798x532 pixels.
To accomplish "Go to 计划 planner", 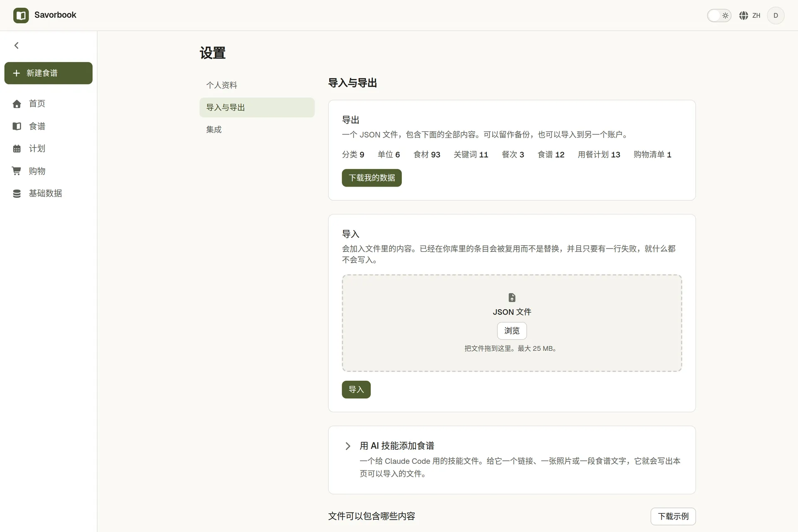I will point(48,148).
